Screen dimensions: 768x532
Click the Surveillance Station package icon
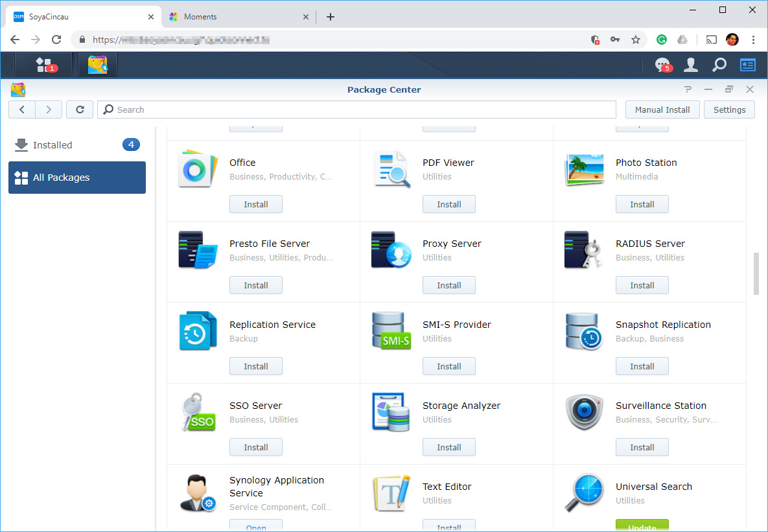tap(584, 413)
